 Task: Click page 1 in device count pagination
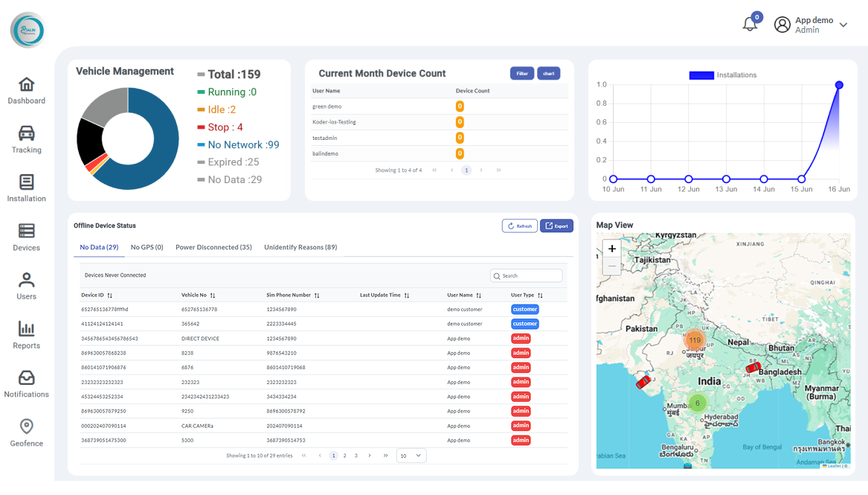[466, 170]
